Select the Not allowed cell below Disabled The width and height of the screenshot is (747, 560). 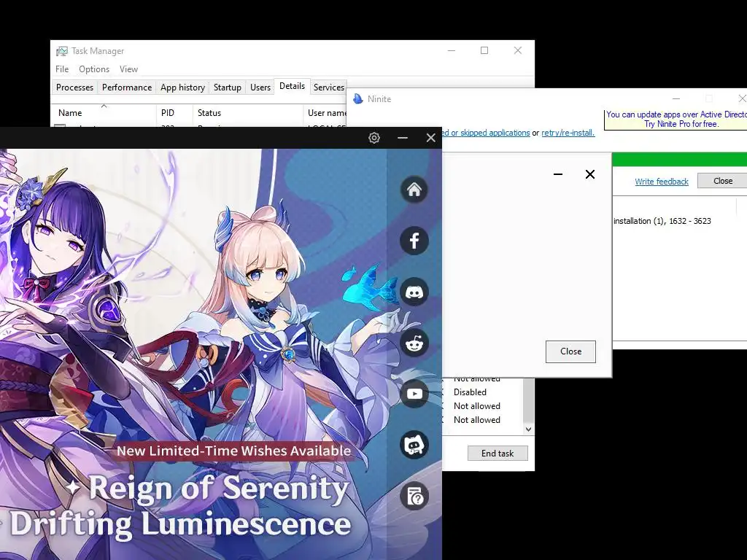tap(476, 406)
